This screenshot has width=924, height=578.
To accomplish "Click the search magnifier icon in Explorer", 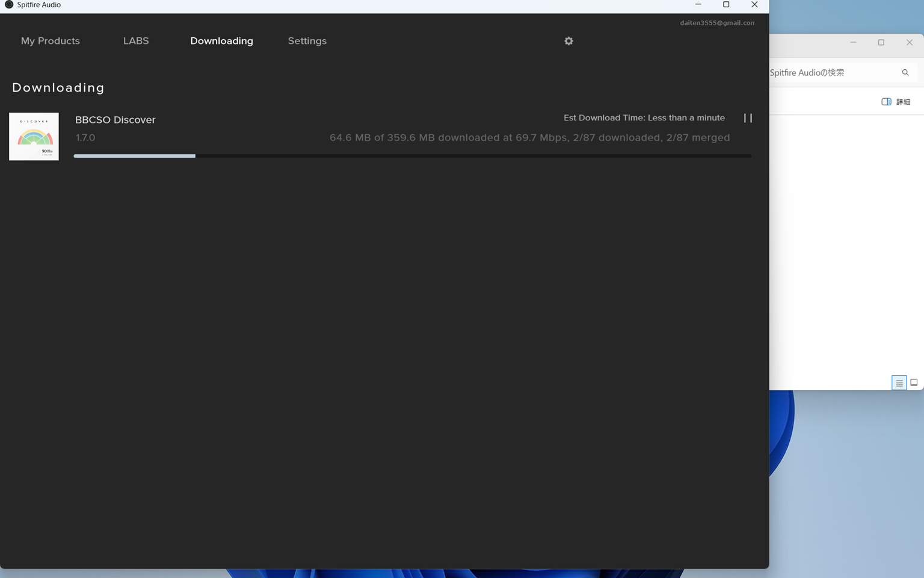I will (x=905, y=72).
